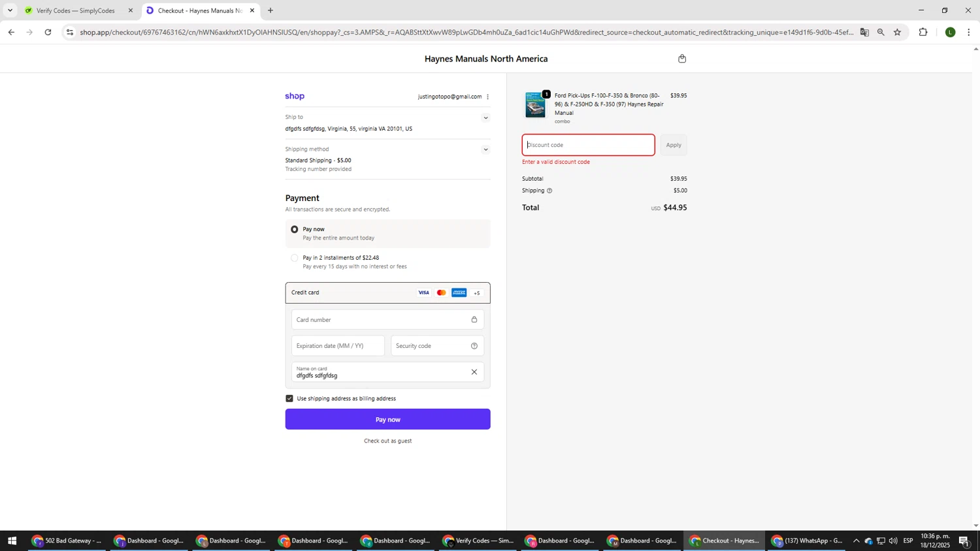Open the volume control in system tray
This screenshot has width=980, height=551.
893,541
